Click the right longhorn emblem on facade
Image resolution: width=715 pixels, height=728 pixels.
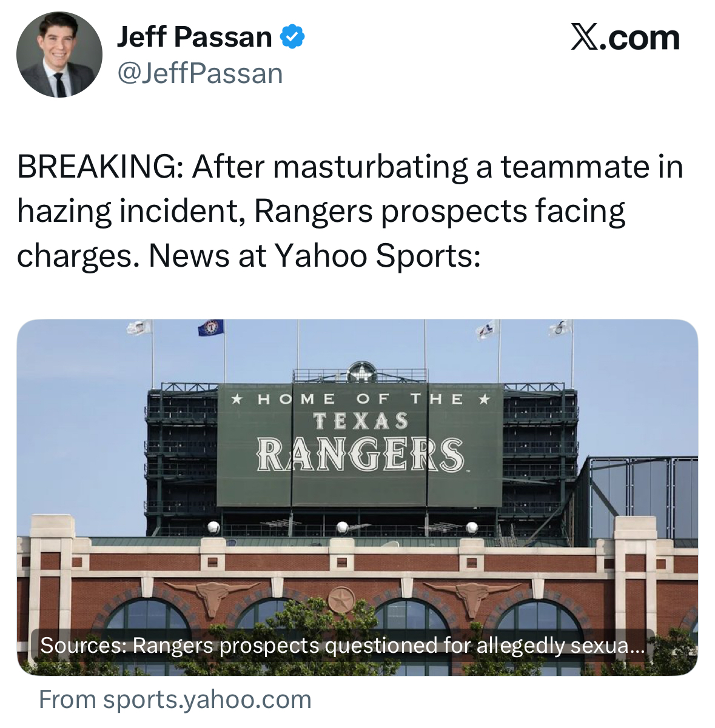[x=472, y=596]
